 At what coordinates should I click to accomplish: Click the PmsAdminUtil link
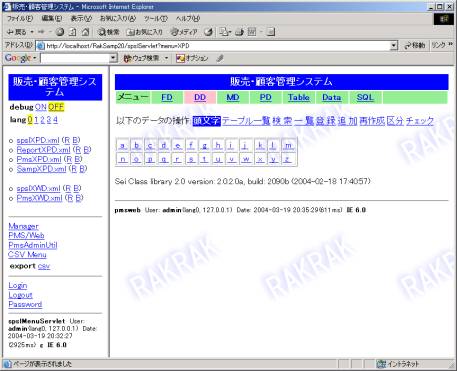coord(33,245)
